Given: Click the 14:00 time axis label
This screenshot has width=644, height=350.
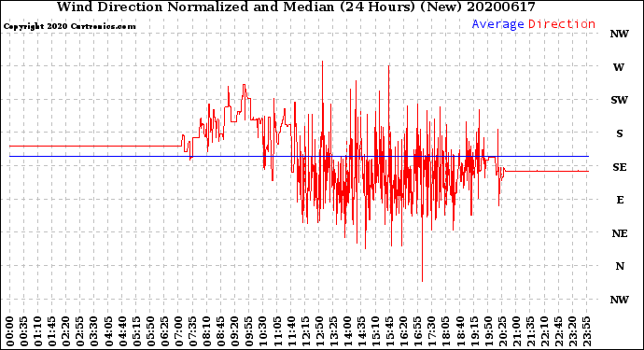Looking at the screenshot, I should pyautogui.click(x=347, y=331).
